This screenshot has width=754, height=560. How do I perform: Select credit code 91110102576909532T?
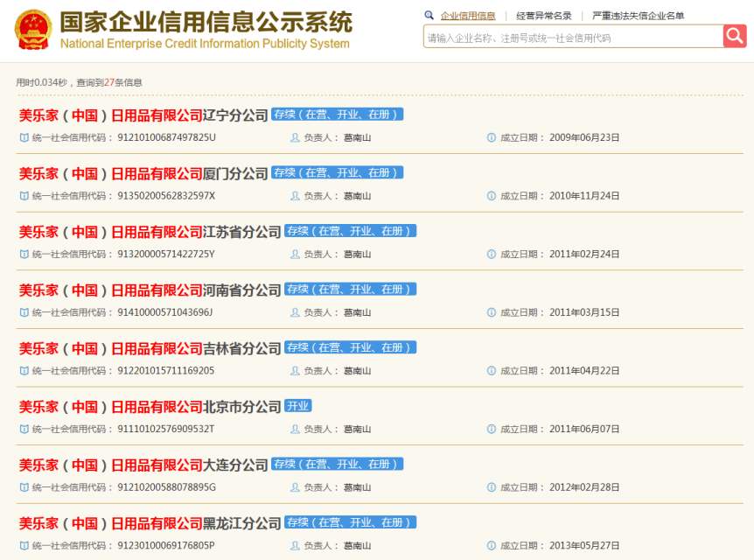[x=166, y=429]
